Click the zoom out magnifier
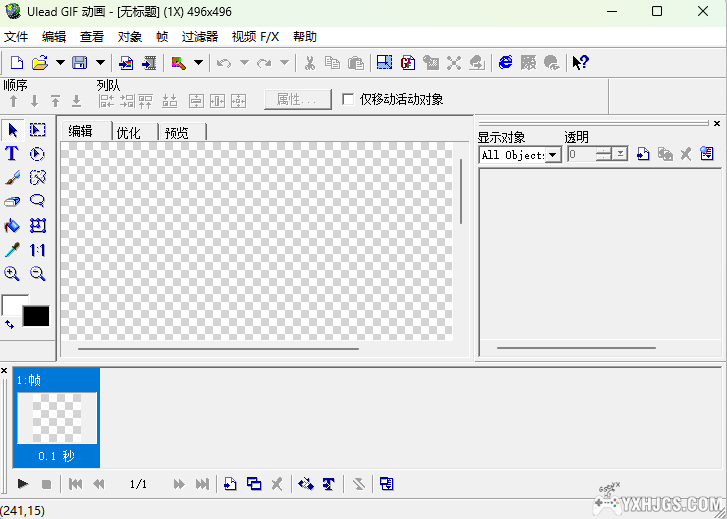This screenshot has height=519, width=727. [38, 274]
